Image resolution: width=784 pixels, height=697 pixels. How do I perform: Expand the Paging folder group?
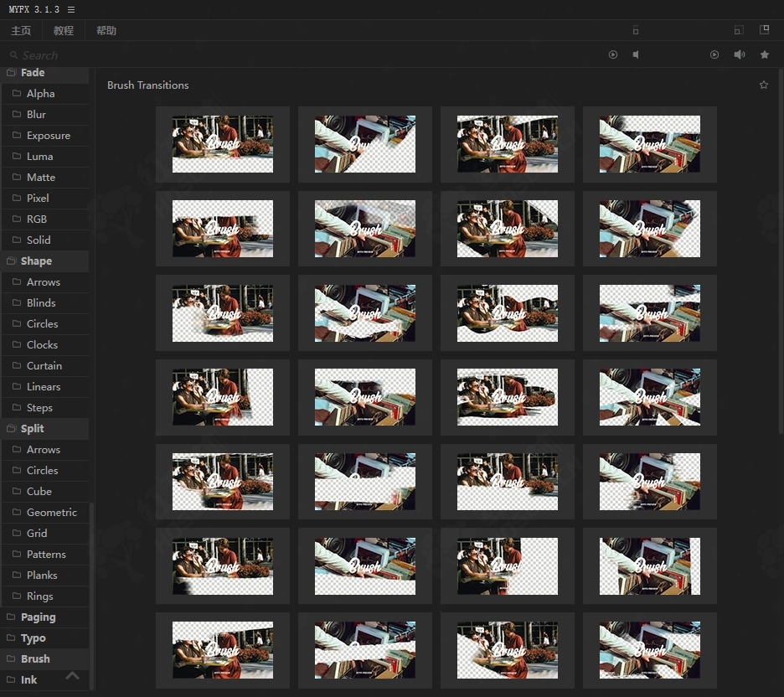(x=38, y=617)
